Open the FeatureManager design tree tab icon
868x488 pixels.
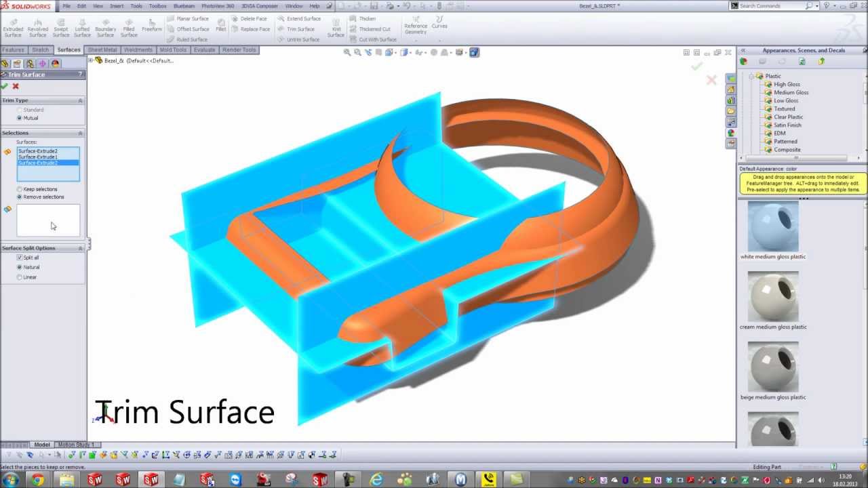click(5, 63)
